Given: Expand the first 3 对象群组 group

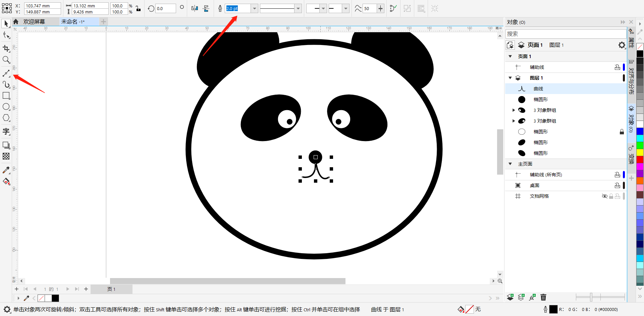Looking at the screenshot, I should [x=514, y=110].
